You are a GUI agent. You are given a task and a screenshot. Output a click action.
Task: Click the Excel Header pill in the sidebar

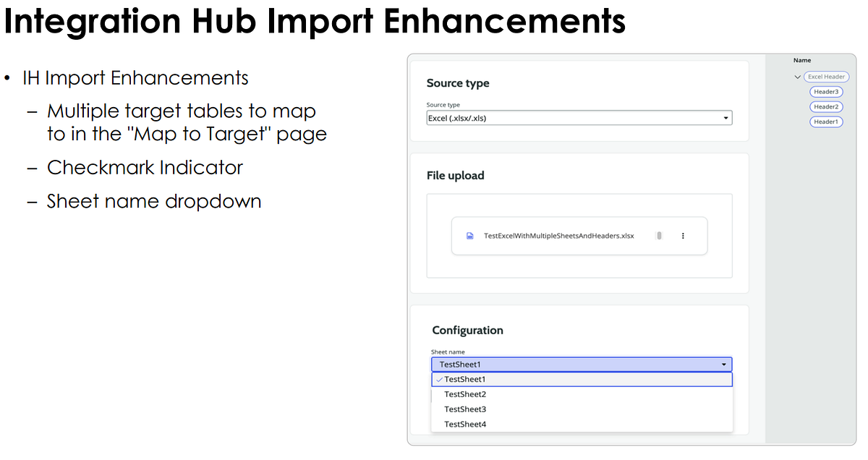(x=826, y=77)
